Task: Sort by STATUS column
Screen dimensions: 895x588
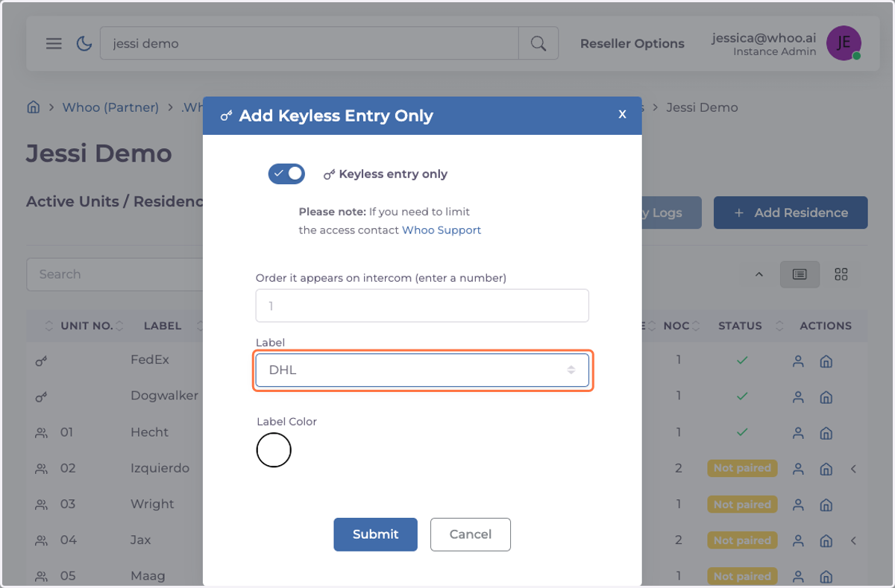Action: click(x=740, y=326)
